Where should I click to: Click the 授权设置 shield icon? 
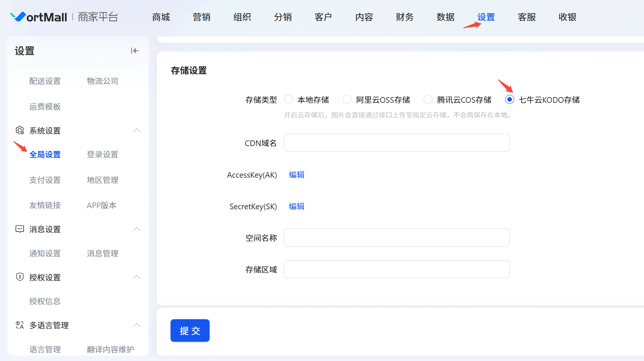(20, 277)
